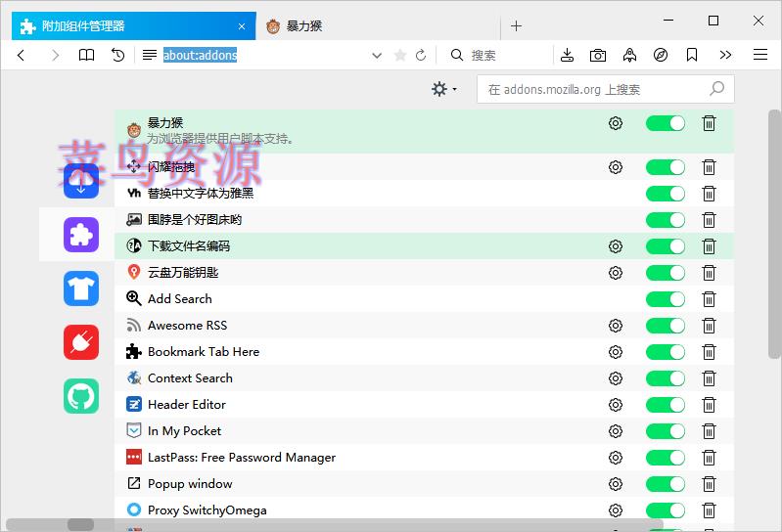The image size is (782, 532).
Task: Click the horizontal scrollbar thumb
Action: 81,524
